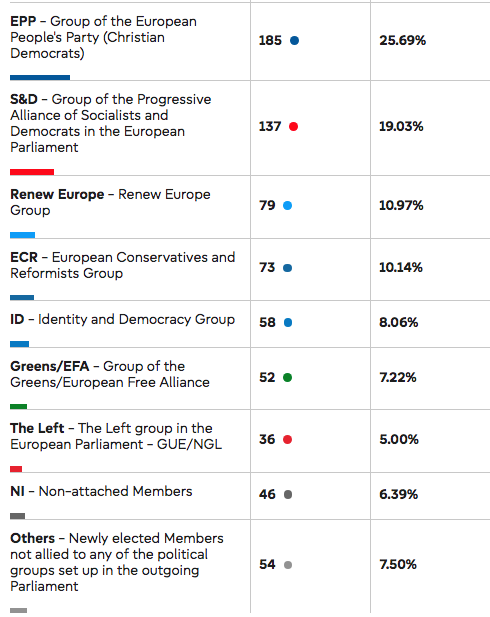Click the Others group description
Image resolution: width=490 pixels, height=617 pixels.
(x=116, y=562)
